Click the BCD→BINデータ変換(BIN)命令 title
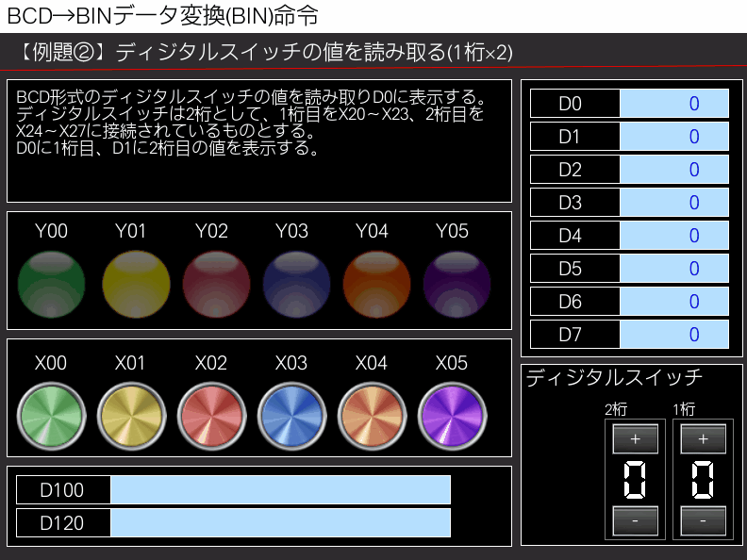 coord(162,15)
